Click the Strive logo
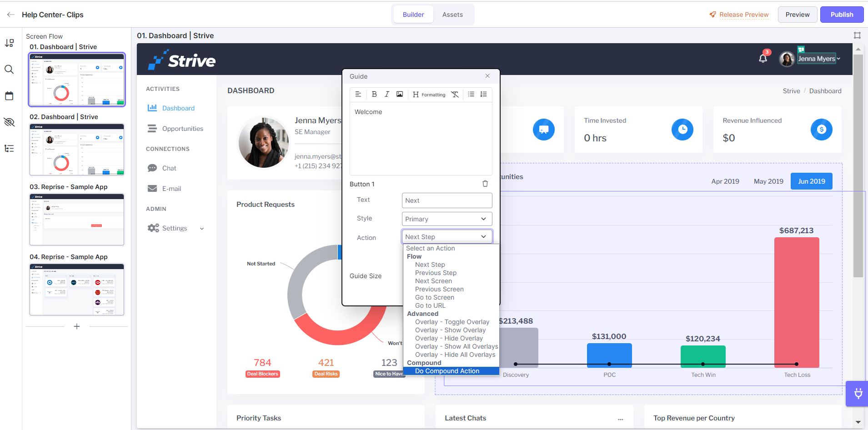868x430 pixels. (182, 60)
